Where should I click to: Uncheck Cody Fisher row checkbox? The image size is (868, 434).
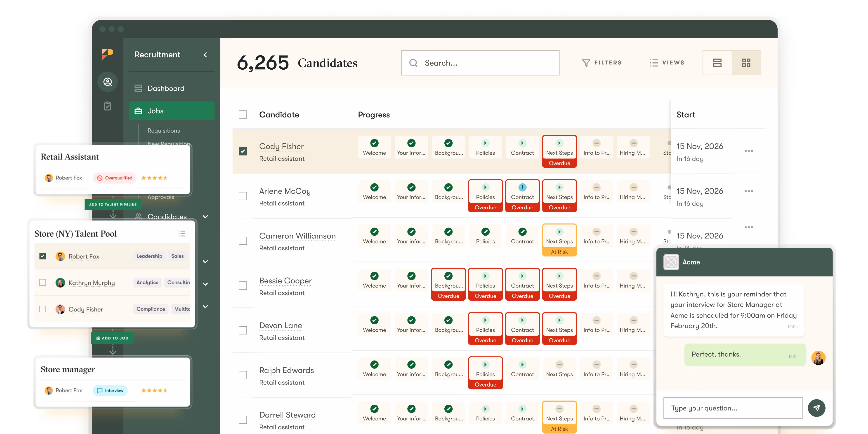point(243,151)
